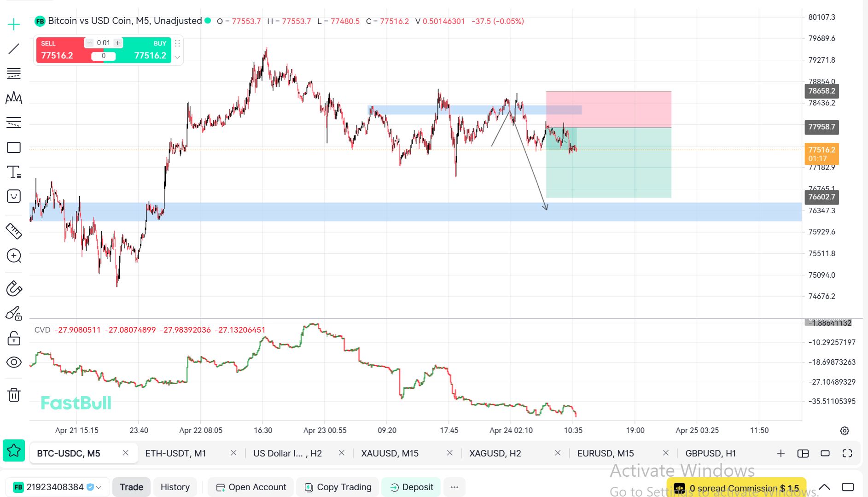Image resolution: width=868 pixels, height=497 pixels.
Task: Delete drawings with the trash icon
Action: click(x=14, y=395)
